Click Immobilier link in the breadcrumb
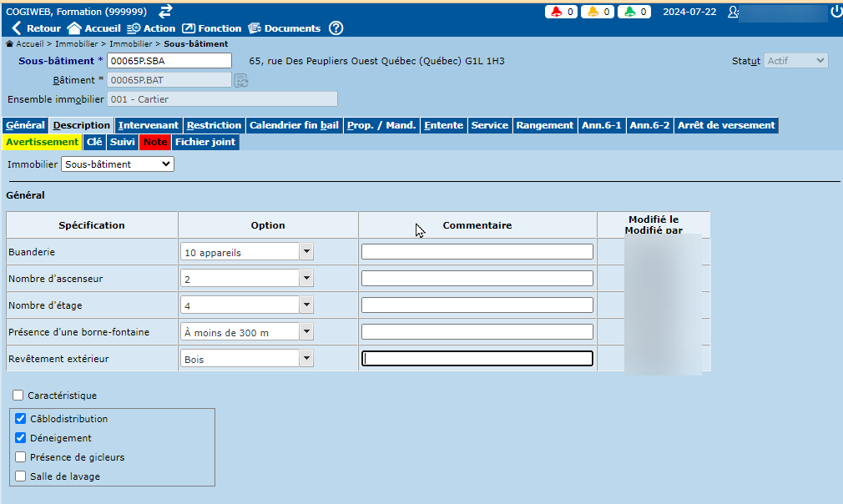The width and height of the screenshot is (843, 504). pyautogui.click(x=82, y=43)
